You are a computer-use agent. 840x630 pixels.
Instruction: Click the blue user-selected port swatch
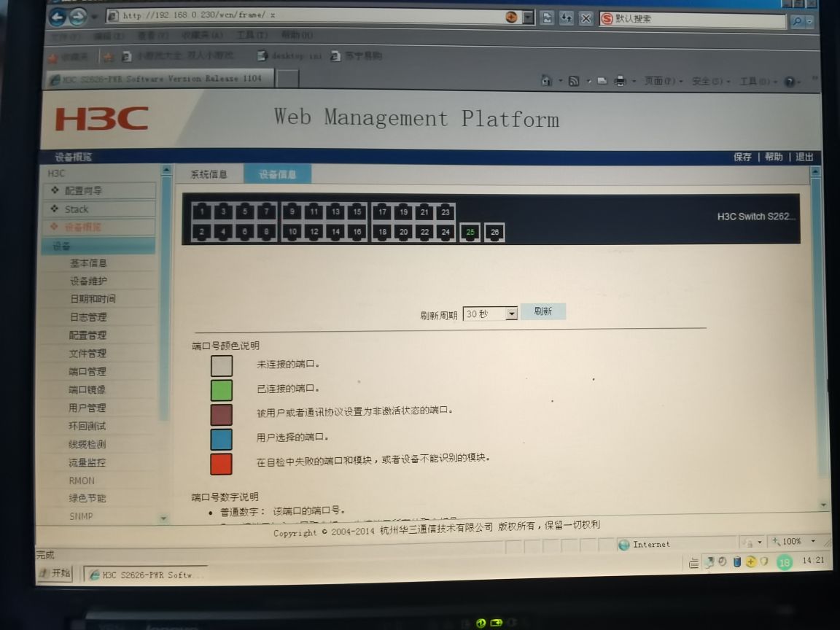tap(221, 439)
